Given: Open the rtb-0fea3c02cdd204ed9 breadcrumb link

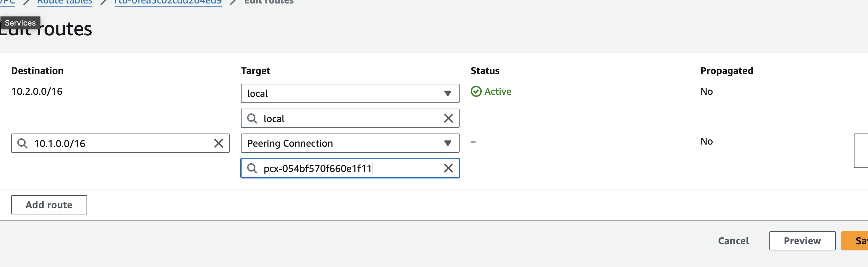Looking at the screenshot, I should [168, 2].
